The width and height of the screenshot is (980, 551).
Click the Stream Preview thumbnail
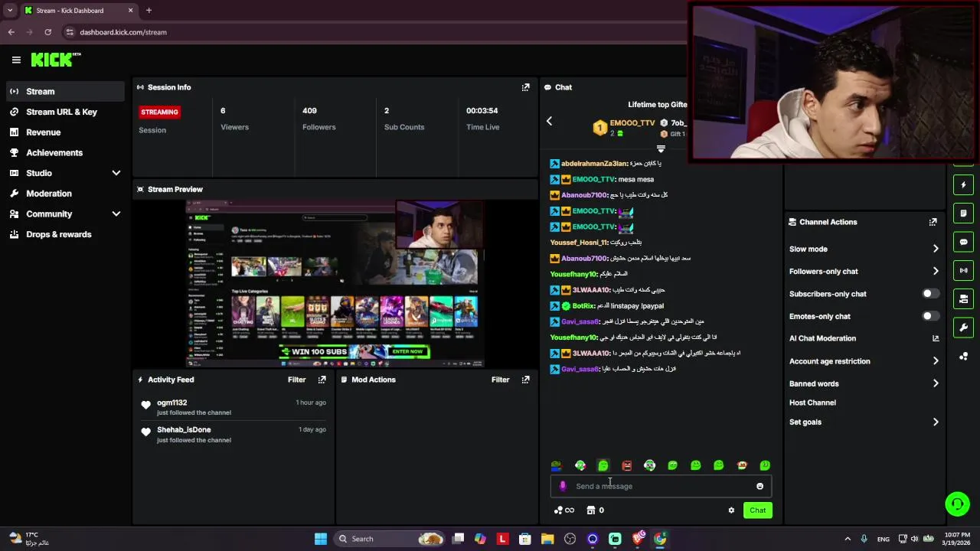[335, 284]
